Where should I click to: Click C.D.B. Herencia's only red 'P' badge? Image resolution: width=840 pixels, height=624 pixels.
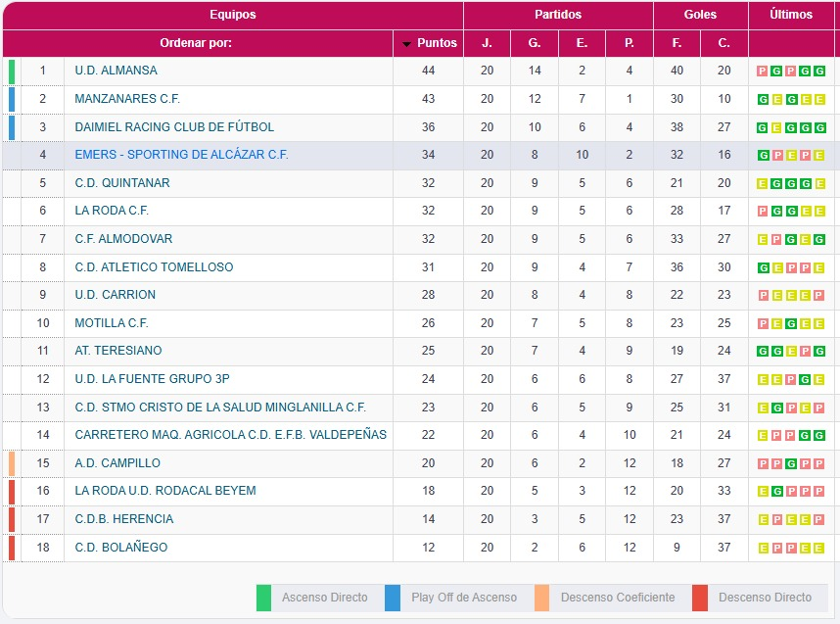point(819,519)
